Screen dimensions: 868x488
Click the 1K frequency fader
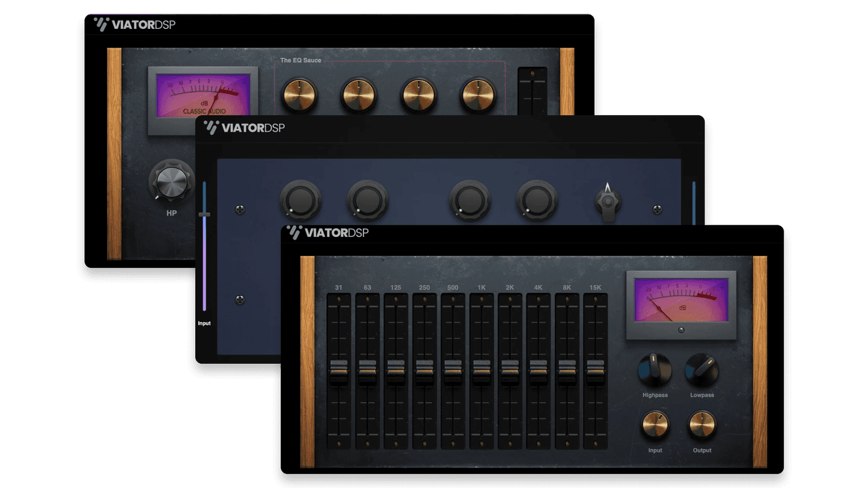click(482, 370)
